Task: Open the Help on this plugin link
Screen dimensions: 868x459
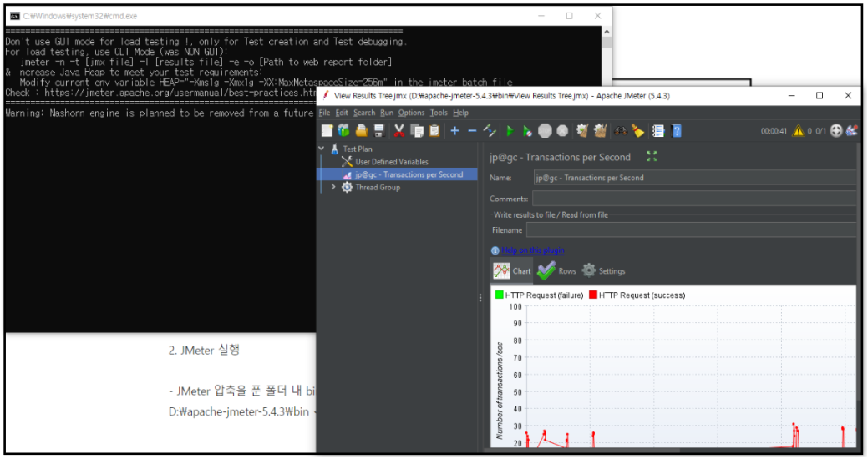Action: [x=532, y=250]
